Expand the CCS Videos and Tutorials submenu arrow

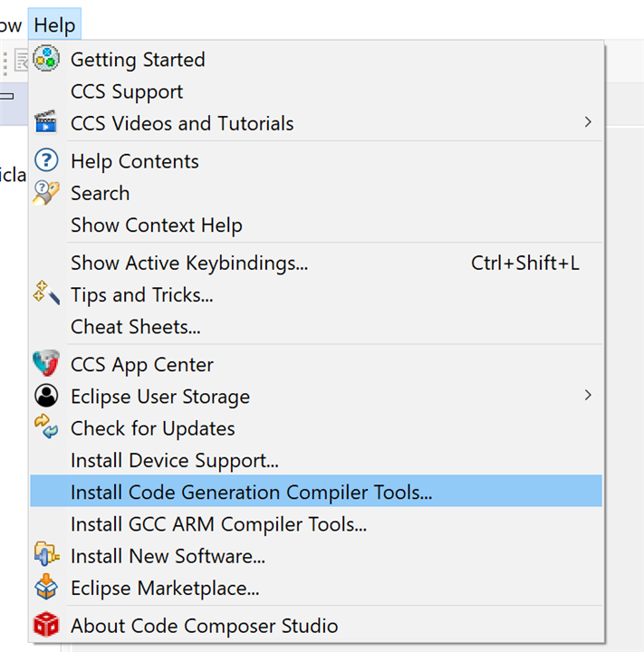coord(588,122)
